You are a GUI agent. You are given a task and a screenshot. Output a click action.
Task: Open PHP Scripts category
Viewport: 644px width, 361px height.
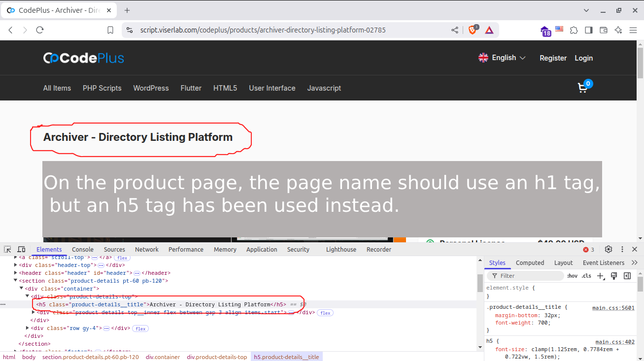pos(102,88)
